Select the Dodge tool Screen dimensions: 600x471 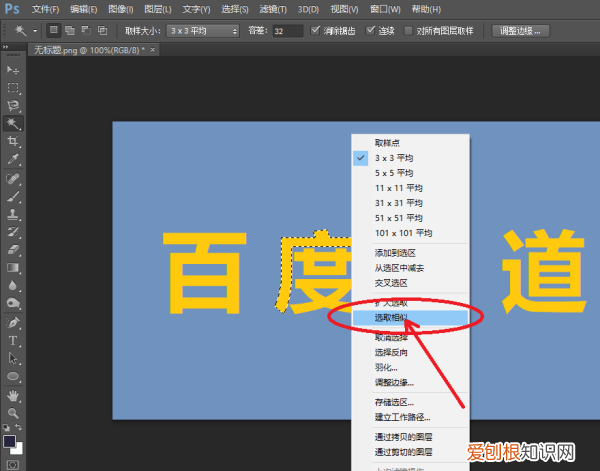(13, 303)
